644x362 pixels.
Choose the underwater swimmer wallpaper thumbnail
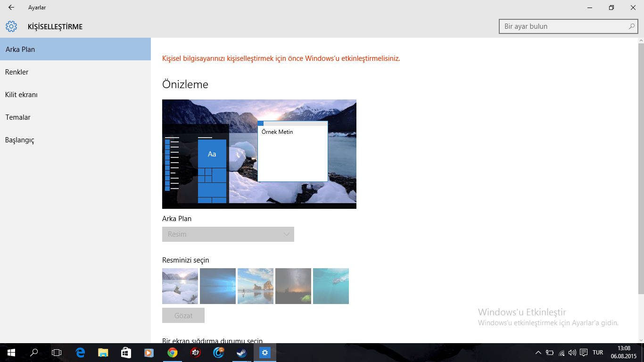pos(331,286)
